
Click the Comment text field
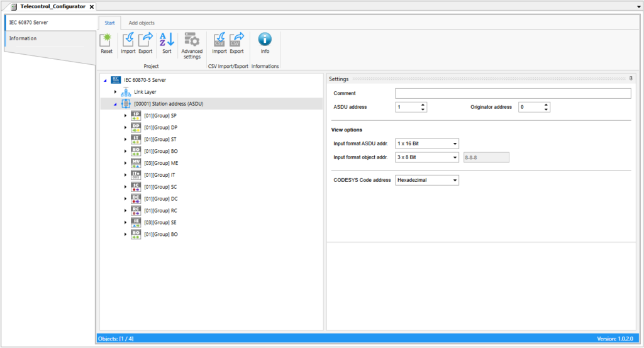click(x=513, y=93)
